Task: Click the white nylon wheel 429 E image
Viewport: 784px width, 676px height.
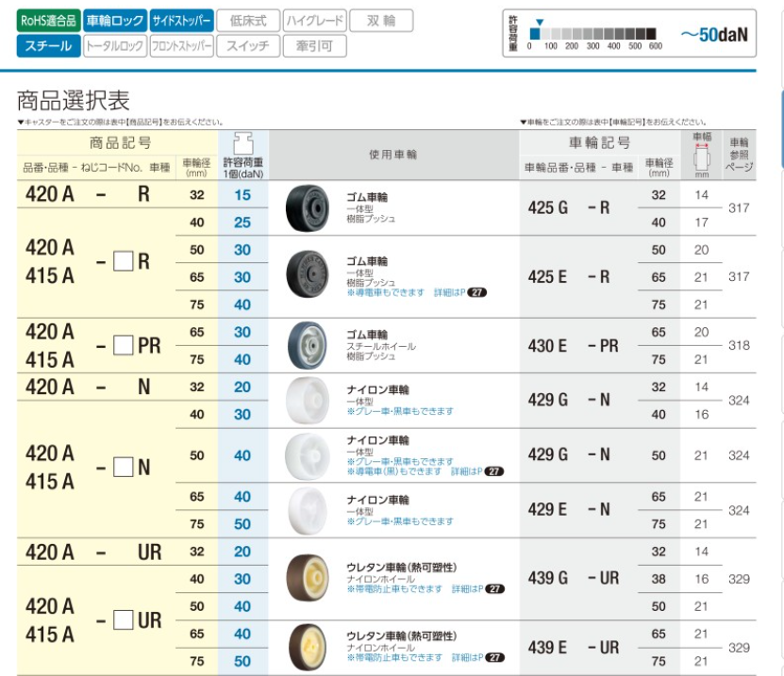Action: [x=308, y=510]
